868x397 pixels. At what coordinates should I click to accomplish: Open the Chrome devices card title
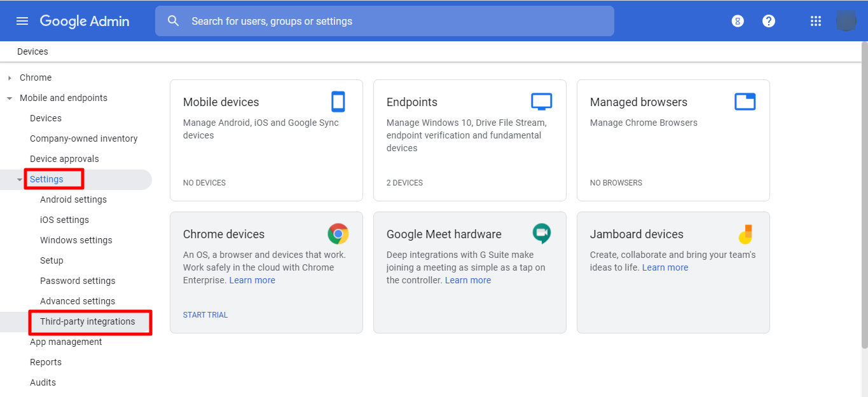click(224, 234)
